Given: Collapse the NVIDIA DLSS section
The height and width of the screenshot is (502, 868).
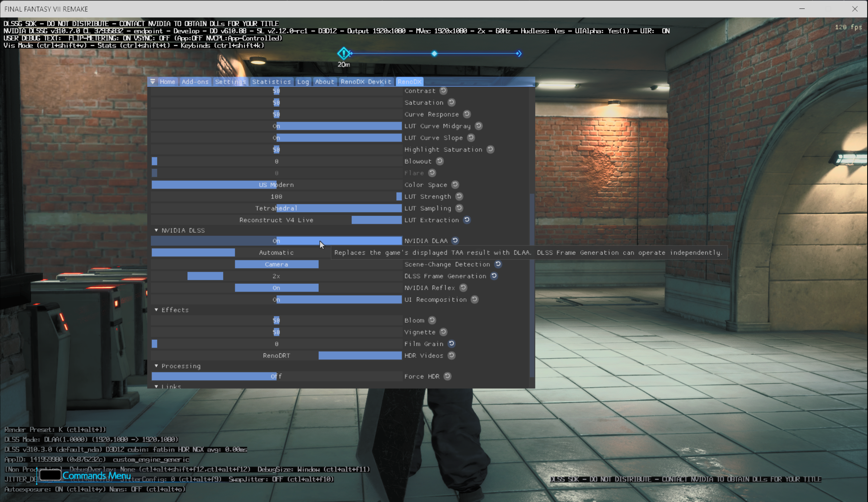Looking at the screenshot, I should [x=156, y=230].
